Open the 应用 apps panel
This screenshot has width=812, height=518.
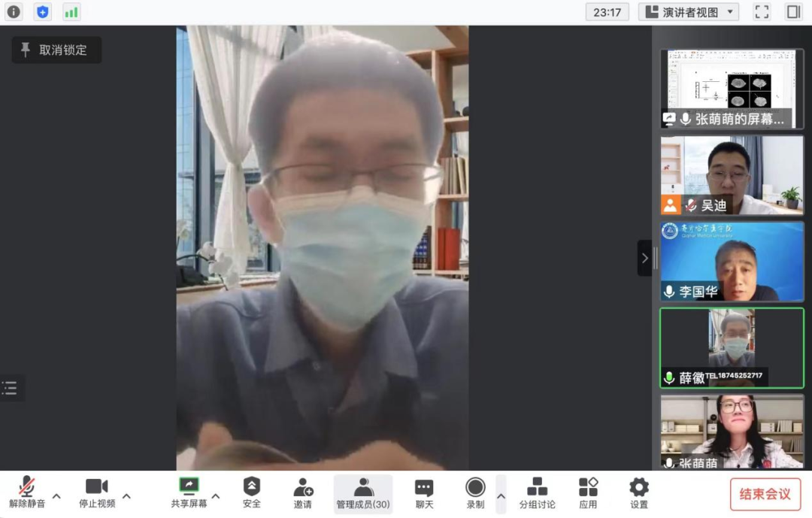click(x=588, y=492)
